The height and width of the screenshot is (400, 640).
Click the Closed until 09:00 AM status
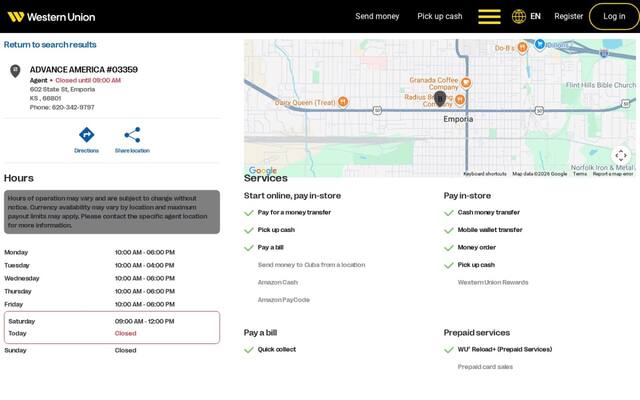click(88, 80)
